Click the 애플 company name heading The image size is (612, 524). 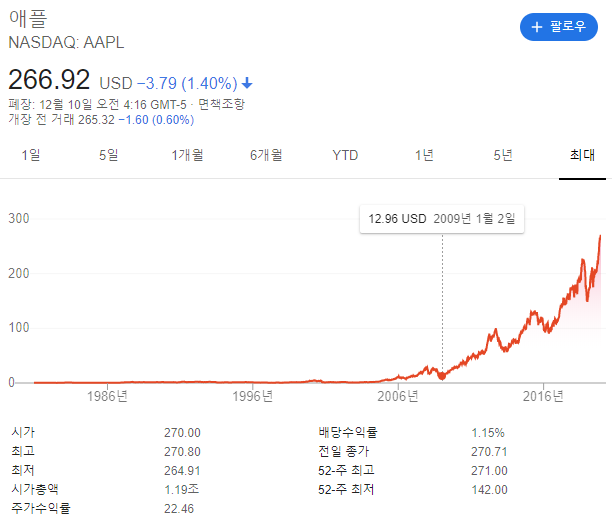28,18
